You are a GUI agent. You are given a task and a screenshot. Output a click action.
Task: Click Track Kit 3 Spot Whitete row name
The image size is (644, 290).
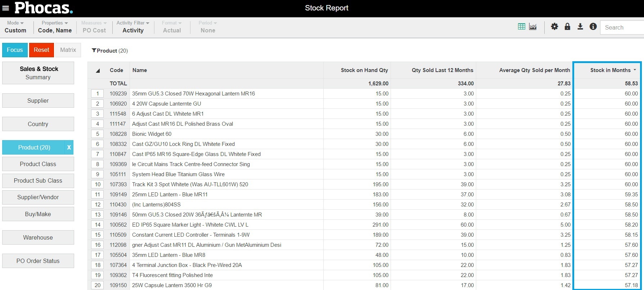point(190,184)
